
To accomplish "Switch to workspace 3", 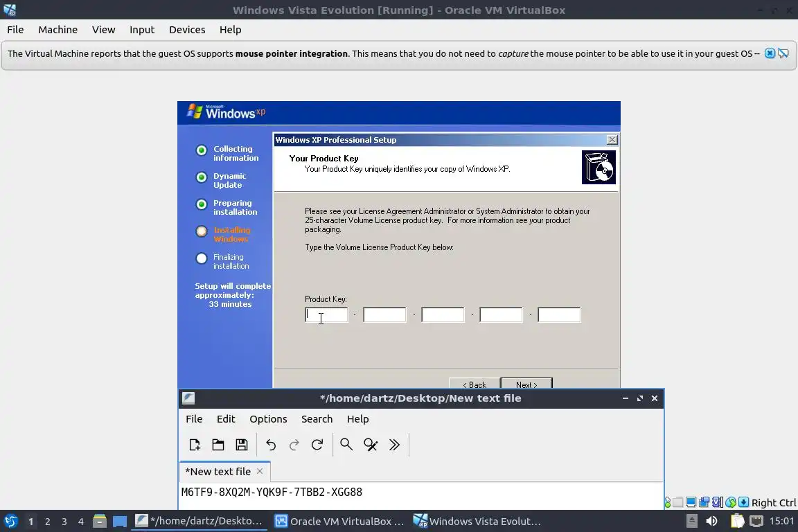I will 64,522.
